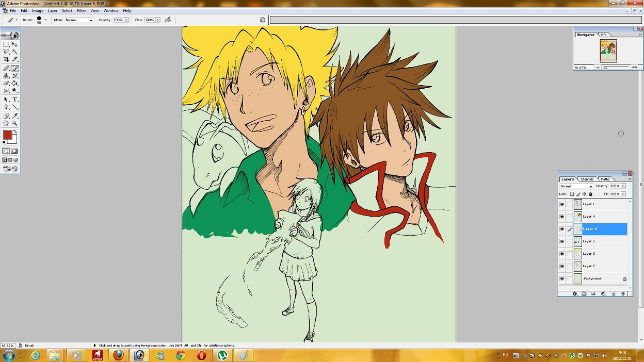Open Fill arrow in Layers panel

(x=623, y=194)
